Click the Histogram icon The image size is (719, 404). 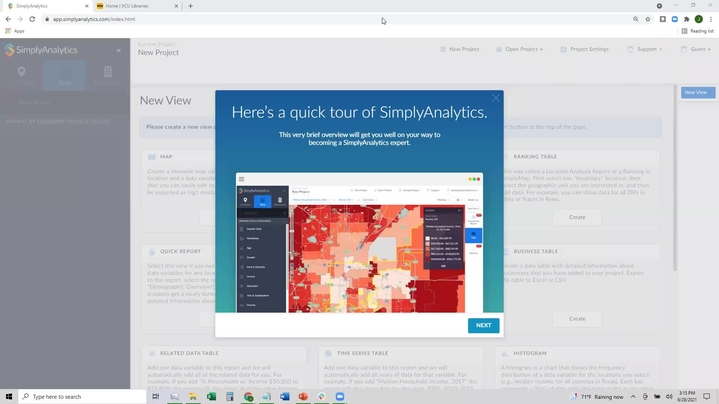click(x=505, y=354)
